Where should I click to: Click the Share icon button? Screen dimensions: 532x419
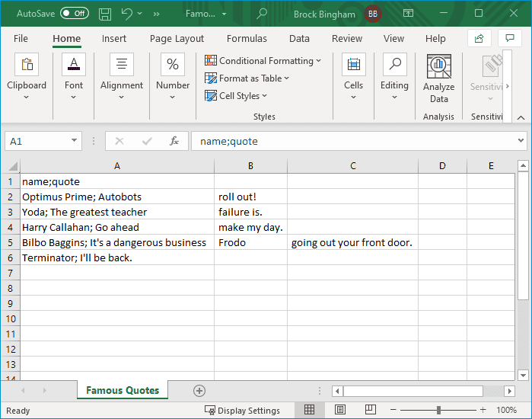pyautogui.click(x=479, y=38)
